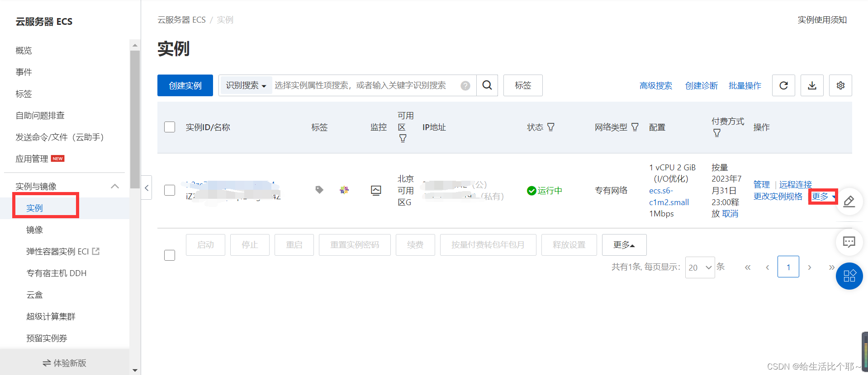Viewport: 868px width, 375px height.
Task: Filter by network type funnel icon
Action: pyautogui.click(x=635, y=127)
